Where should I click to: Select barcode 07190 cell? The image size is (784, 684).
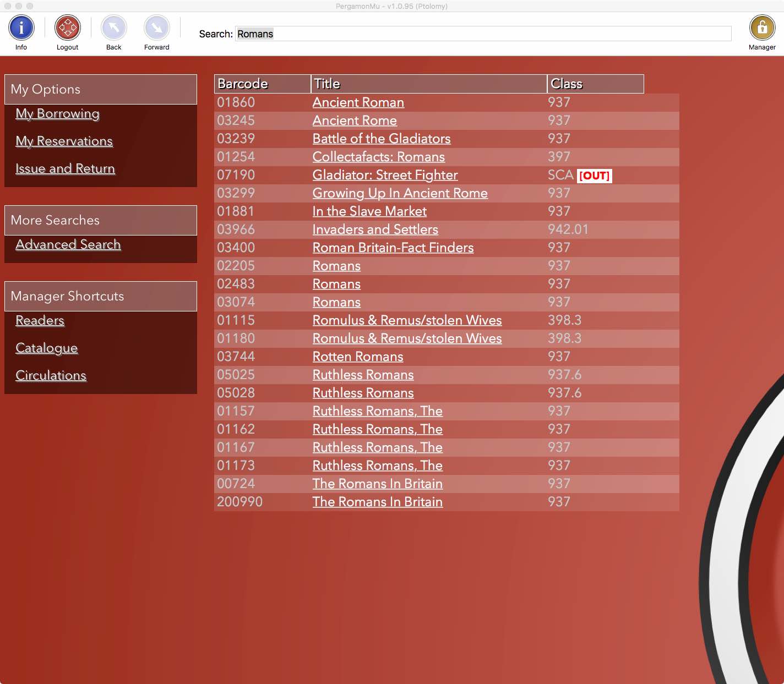click(x=236, y=175)
